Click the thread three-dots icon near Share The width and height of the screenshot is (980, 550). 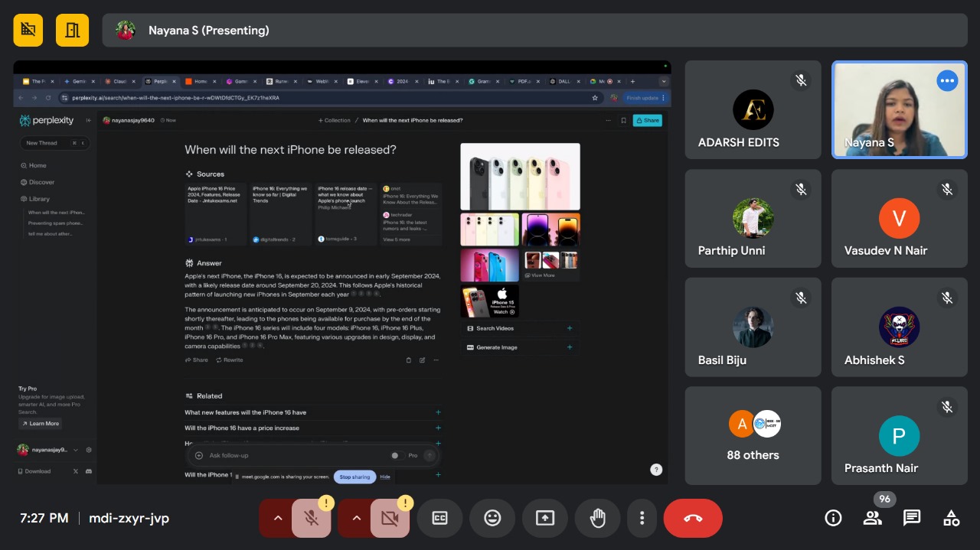(609, 120)
